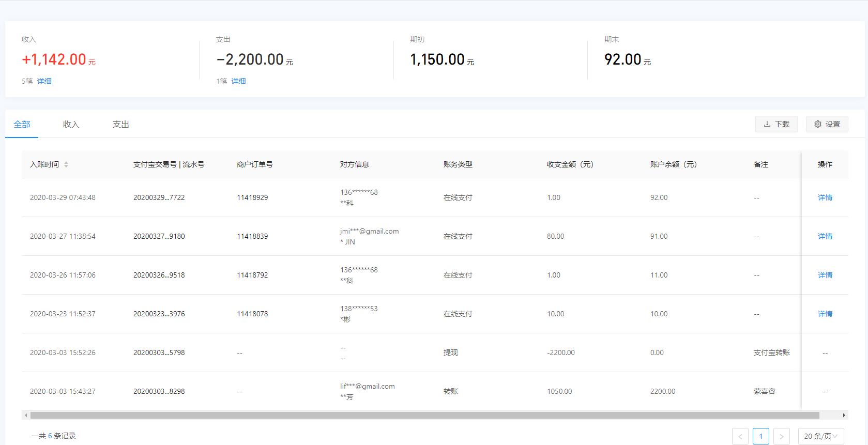Click the 转账 type cell
Image resolution: width=868 pixels, height=445 pixels.
[x=451, y=391]
